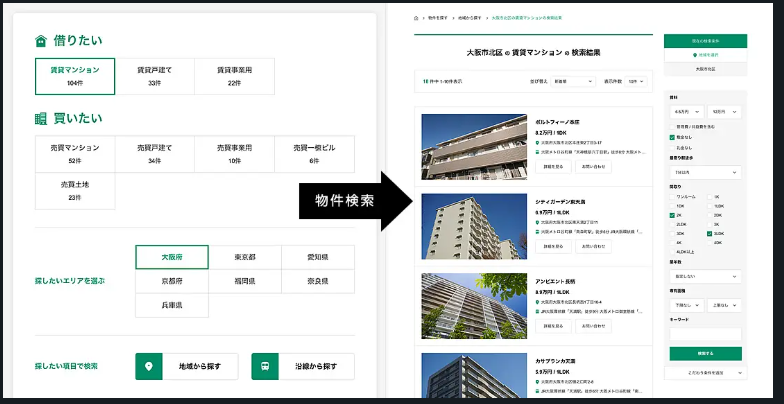The height and width of the screenshot is (404, 784).
Task: Click inquiry button for the アンビエント listing
Action: click(593, 326)
